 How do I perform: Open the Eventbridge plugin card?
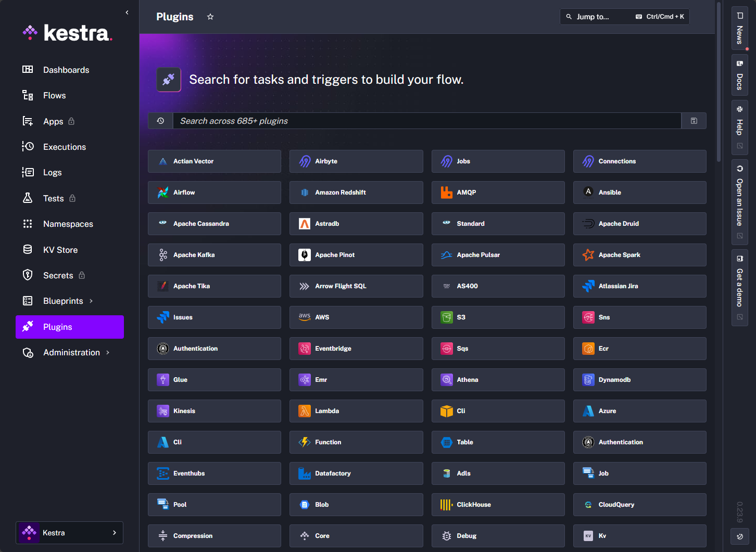tap(356, 349)
